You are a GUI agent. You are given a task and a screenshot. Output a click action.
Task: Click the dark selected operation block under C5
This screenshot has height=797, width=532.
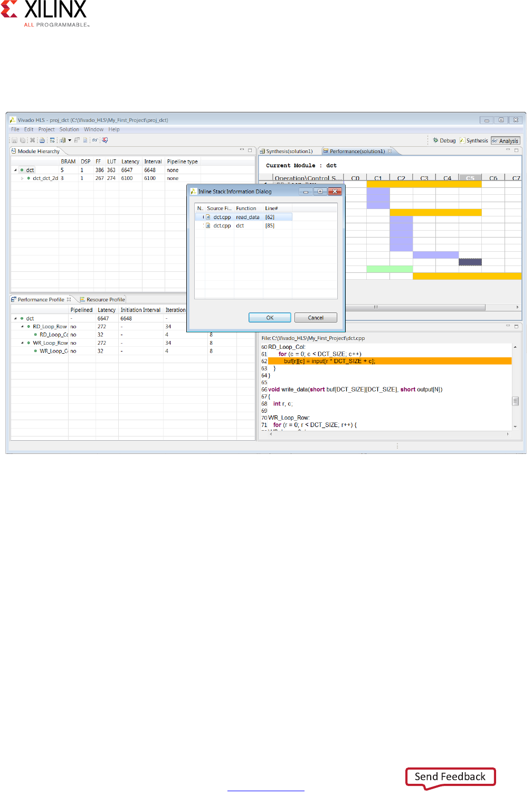pyautogui.click(x=470, y=262)
